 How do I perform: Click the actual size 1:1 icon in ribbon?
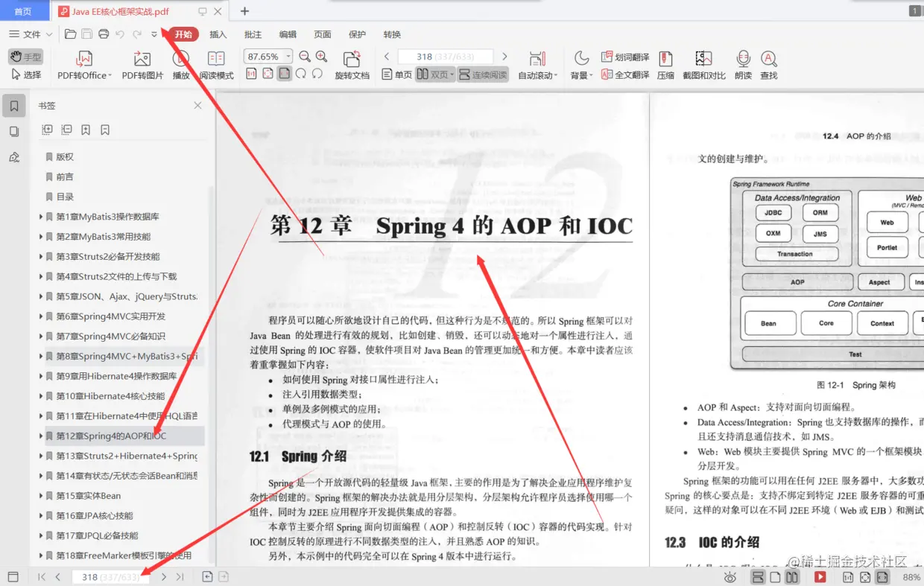pos(251,74)
